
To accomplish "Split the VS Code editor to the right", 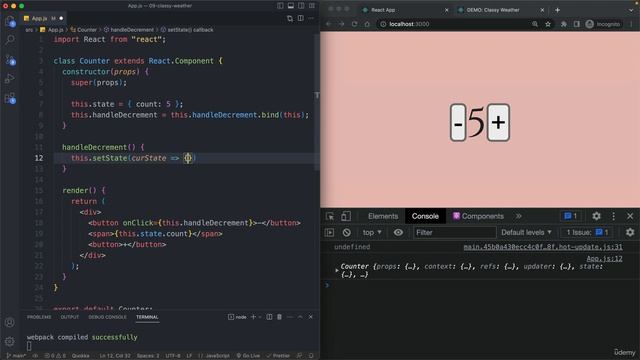I will click(x=300, y=18).
